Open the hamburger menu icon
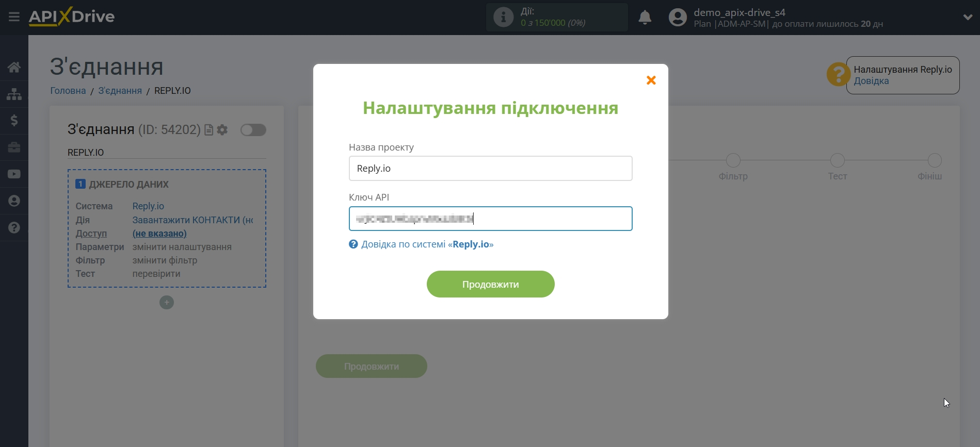 (14, 17)
